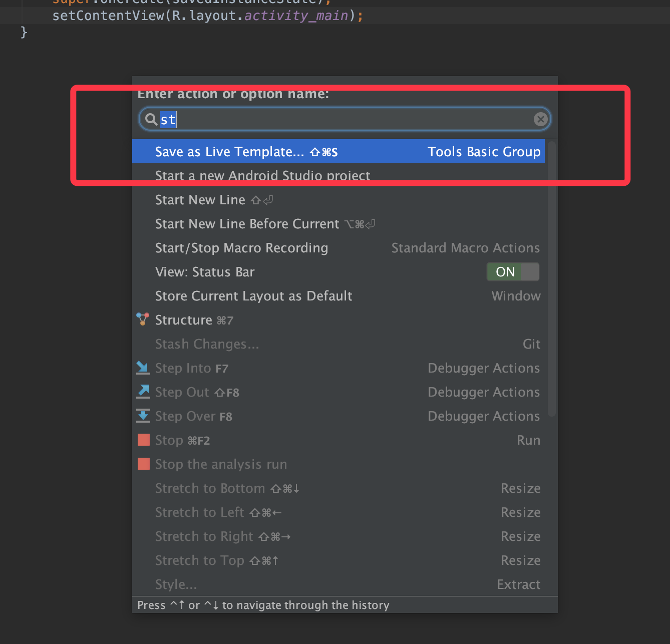Click the red Stop icon
Image resolution: width=670 pixels, height=644 pixels.
point(144,440)
